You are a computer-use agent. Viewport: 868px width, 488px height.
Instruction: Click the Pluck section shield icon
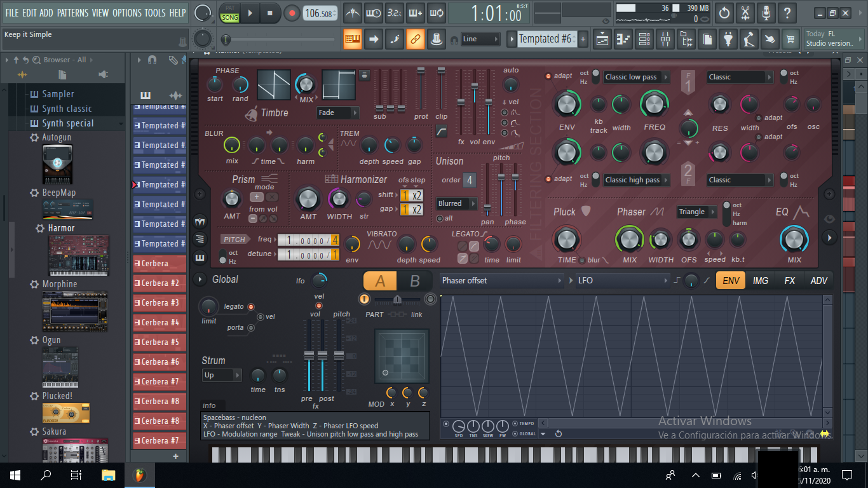point(586,211)
